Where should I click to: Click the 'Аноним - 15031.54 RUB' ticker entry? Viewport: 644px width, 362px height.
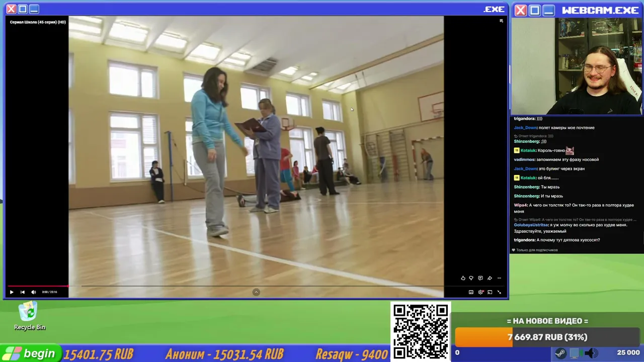[224, 354]
